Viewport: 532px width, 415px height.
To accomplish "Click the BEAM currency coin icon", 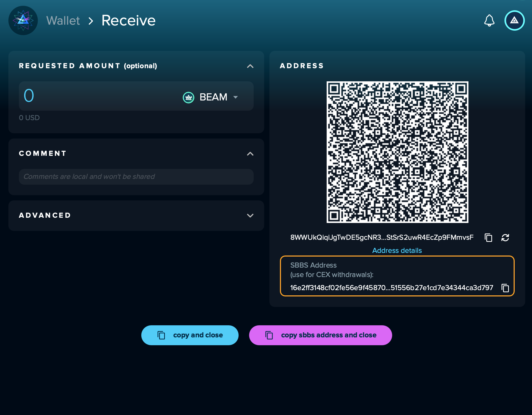I will [188, 97].
